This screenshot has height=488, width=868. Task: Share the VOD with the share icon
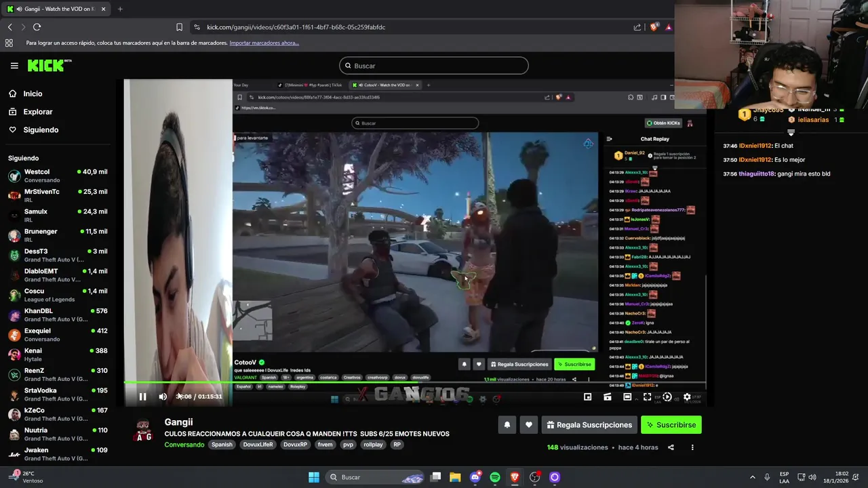pyautogui.click(x=671, y=447)
